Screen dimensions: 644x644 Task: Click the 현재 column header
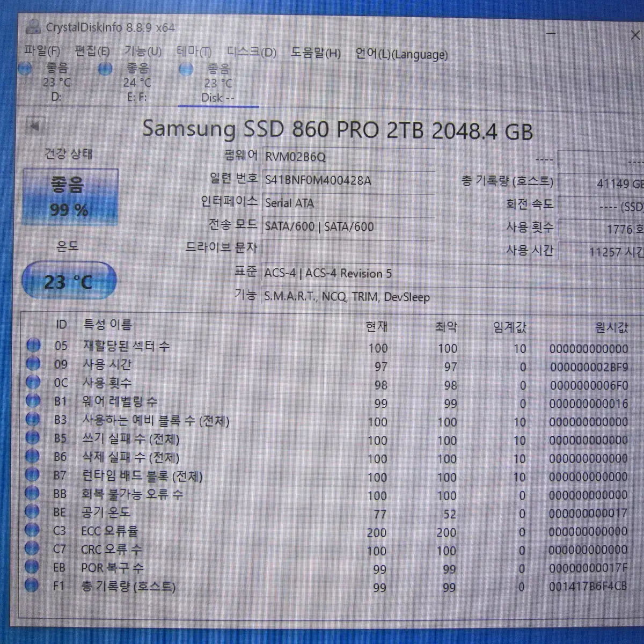pos(376,326)
